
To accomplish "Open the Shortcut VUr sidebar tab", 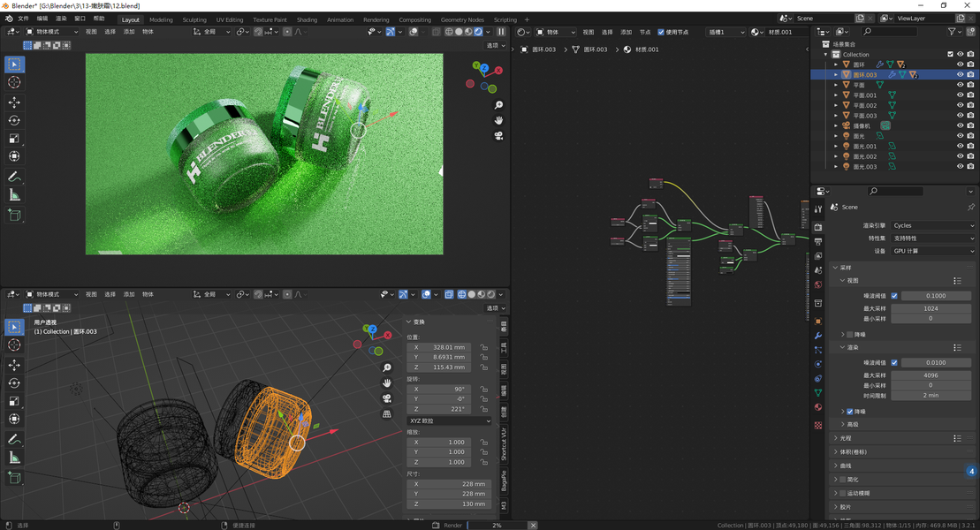I will pyautogui.click(x=504, y=443).
